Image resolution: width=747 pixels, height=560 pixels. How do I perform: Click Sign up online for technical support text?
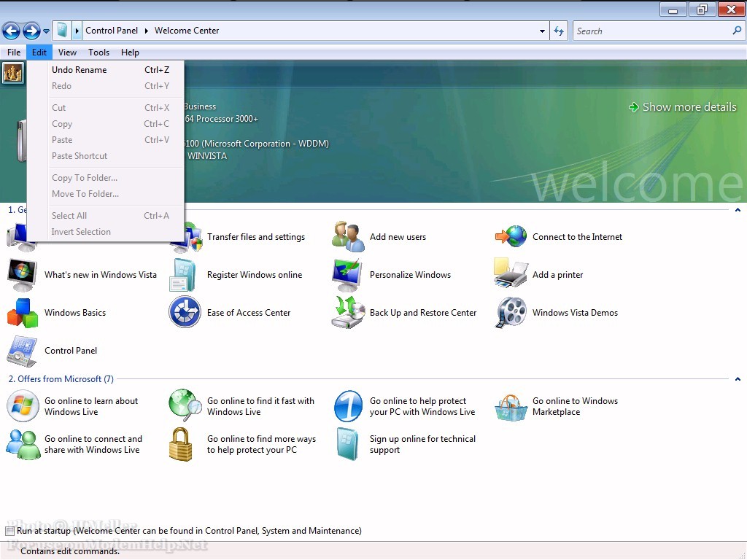click(x=422, y=444)
